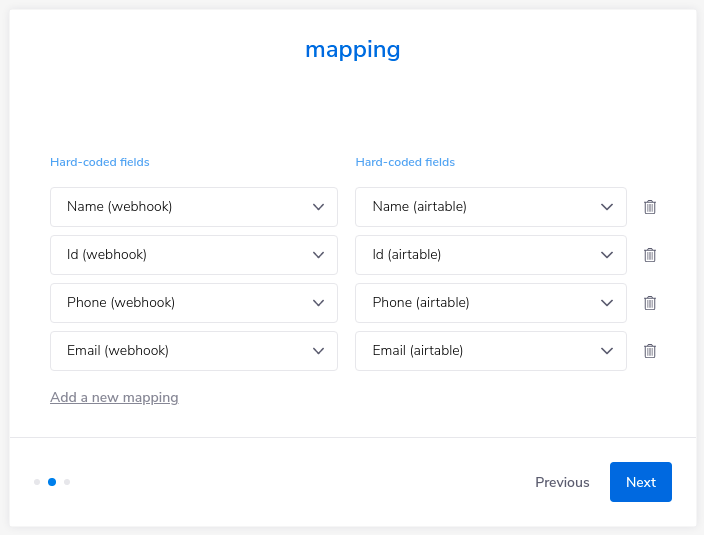
Task: Open the Name (webhook) dropdown
Action: (193, 207)
